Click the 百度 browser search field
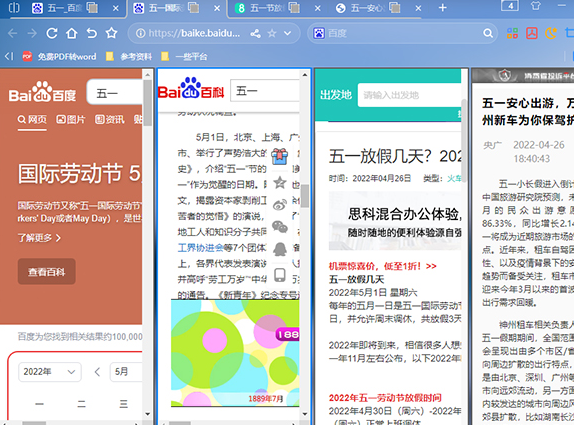 [x=403, y=34]
